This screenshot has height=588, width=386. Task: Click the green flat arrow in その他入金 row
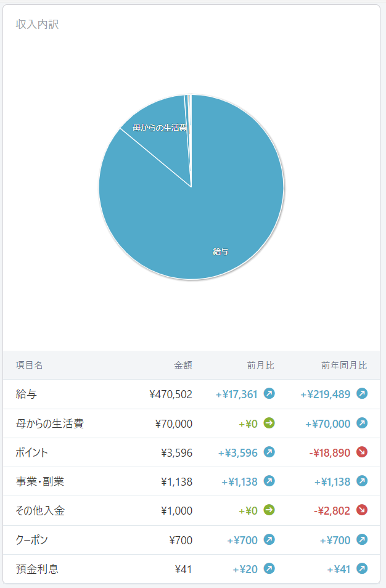pyautogui.click(x=269, y=510)
